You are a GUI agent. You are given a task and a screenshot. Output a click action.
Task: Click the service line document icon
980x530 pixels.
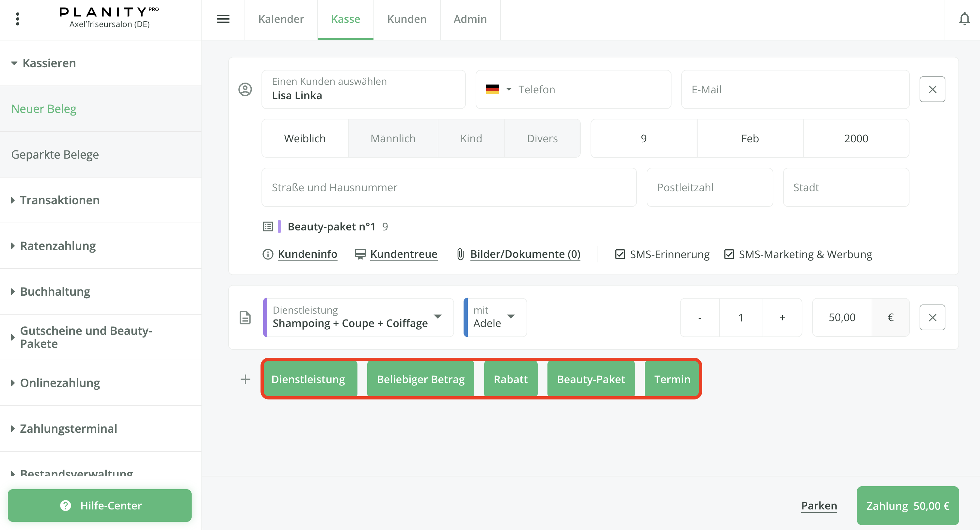click(245, 318)
